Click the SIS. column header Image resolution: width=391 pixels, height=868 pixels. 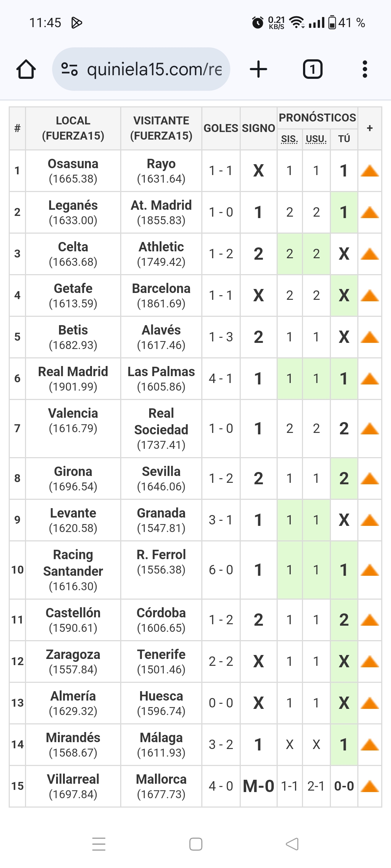(290, 139)
